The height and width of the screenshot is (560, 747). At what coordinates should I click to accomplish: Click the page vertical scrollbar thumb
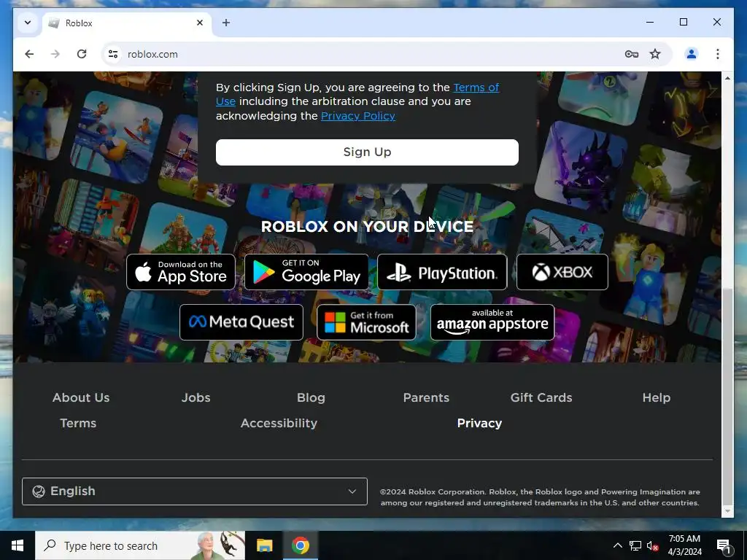click(727, 395)
